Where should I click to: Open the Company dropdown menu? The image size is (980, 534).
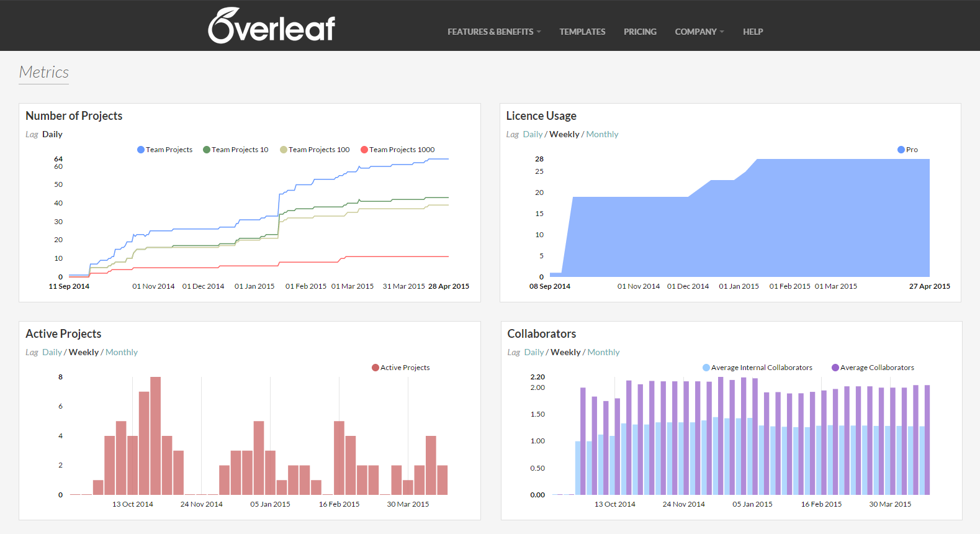(x=699, y=32)
